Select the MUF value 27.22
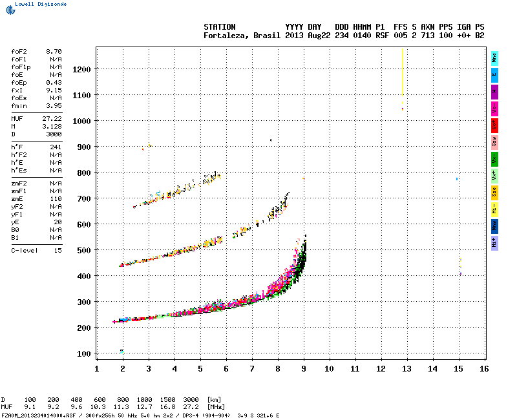This screenshot has height=420, width=517. tap(52, 119)
